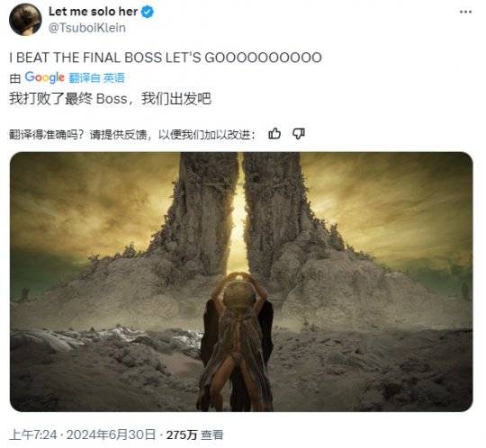This screenshot has width=486, height=448.
Task: Click the glowing split tree in image
Action: 238,214
